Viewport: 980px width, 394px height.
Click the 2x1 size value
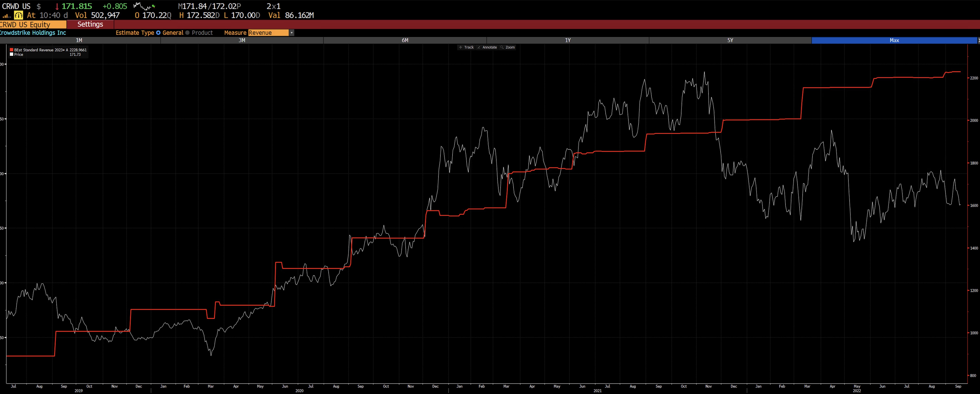pyautogui.click(x=274, y=6)
